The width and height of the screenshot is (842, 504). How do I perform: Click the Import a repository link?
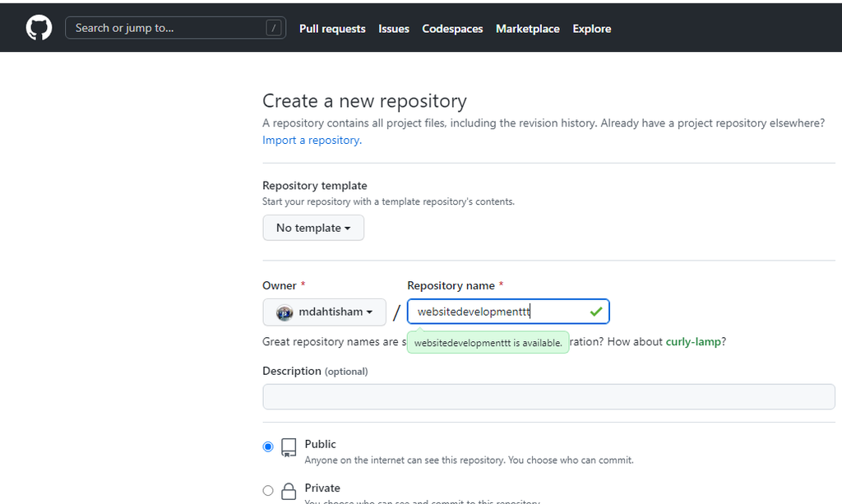(312, 141)
